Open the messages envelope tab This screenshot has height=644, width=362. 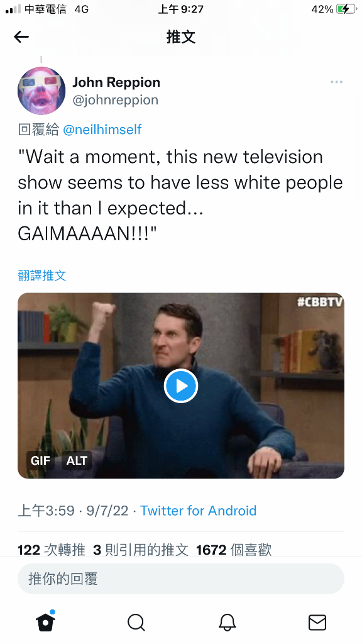(x=317, y=622)
